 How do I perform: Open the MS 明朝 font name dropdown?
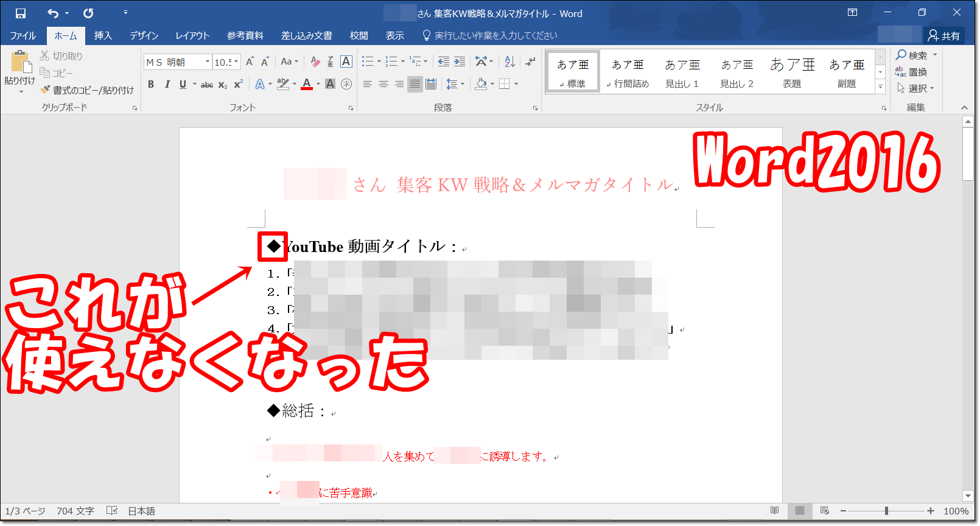pyautogui.click(x=208, y=62)
